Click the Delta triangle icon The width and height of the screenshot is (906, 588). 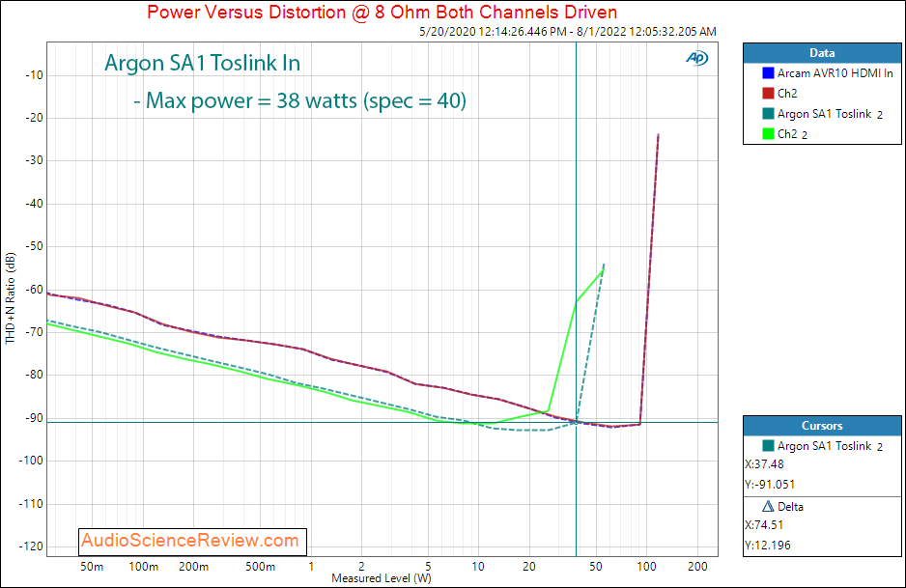pyautogui.click(x=768, y=507)
